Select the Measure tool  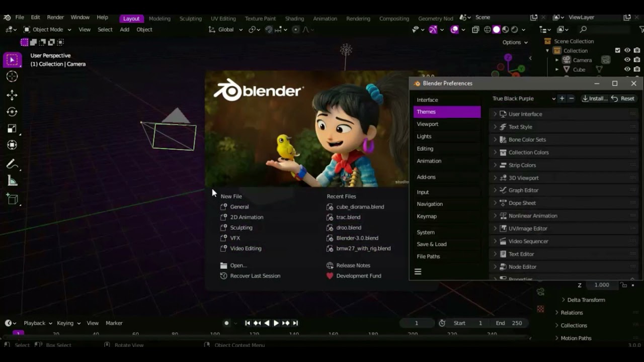(12, 181)
